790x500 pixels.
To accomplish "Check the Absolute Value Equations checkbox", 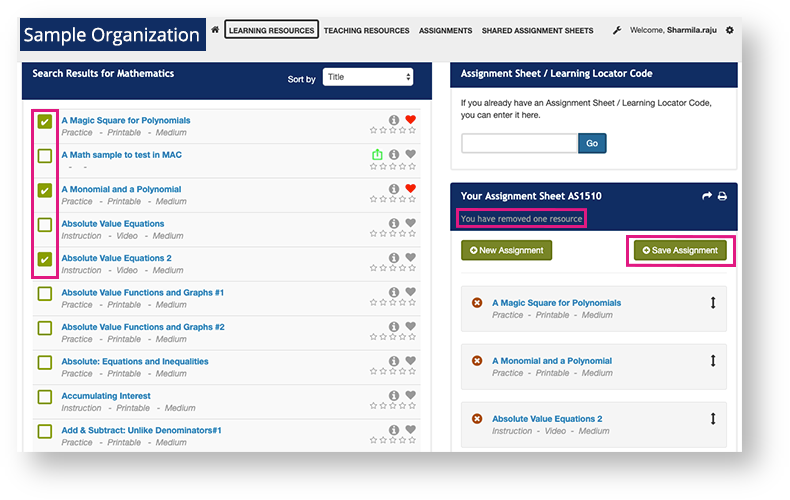I will (x=45, y=225).
